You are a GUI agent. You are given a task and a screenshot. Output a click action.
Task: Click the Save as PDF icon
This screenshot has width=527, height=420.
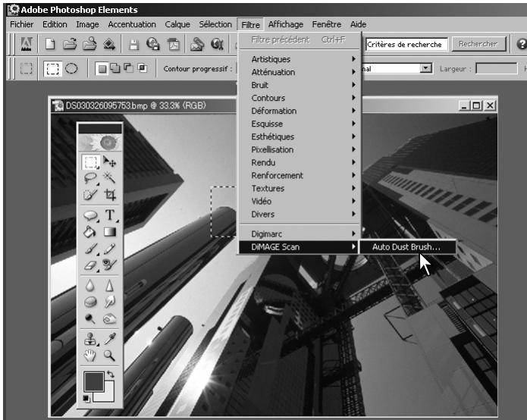tap(174, 44)
